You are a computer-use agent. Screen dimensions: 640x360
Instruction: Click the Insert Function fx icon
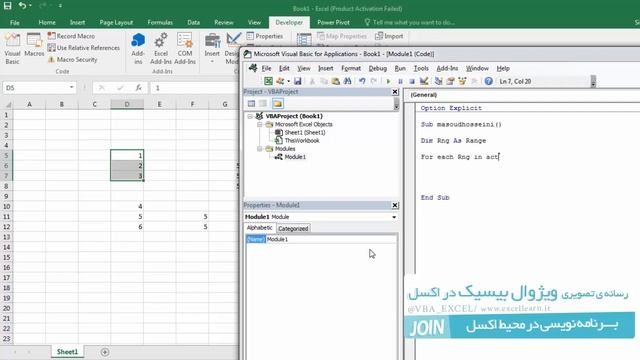click(x=139, y=88)
